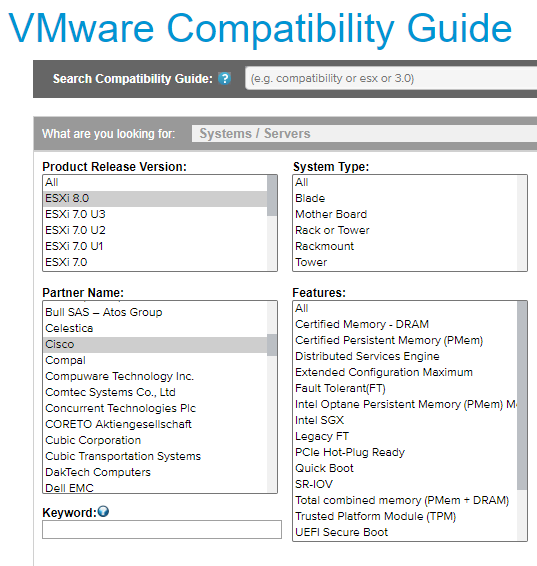Select All in Product Release Version list
The height and width of the screenshot is (566, 537).
click(155, 183)
